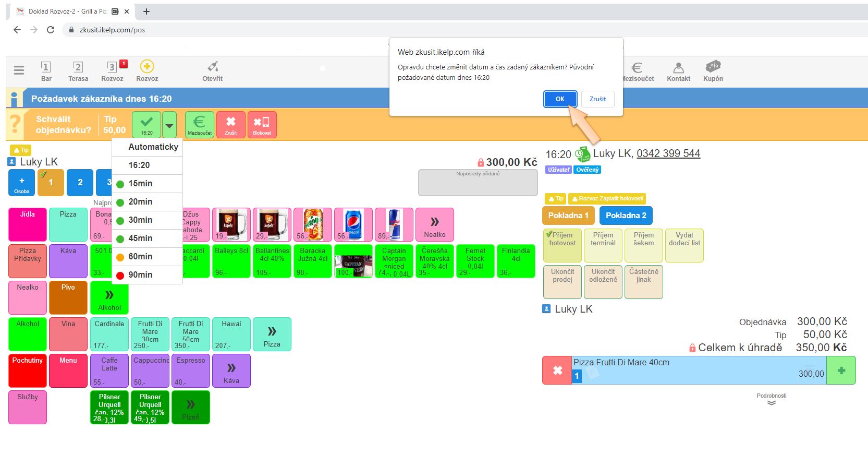
Task: Remove Pizza Frutti Di Mare with red X
Action: 557,371
